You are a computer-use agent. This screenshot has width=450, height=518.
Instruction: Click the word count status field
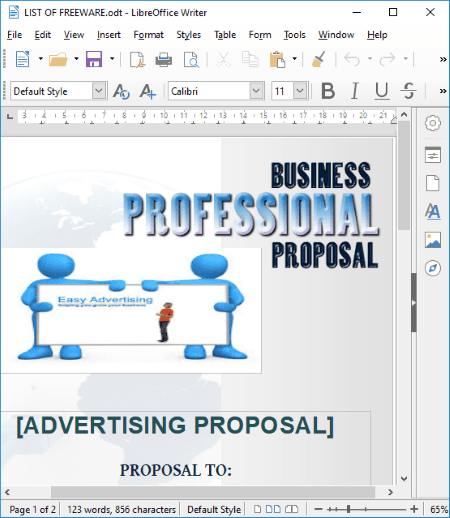[x=121, y=509]
